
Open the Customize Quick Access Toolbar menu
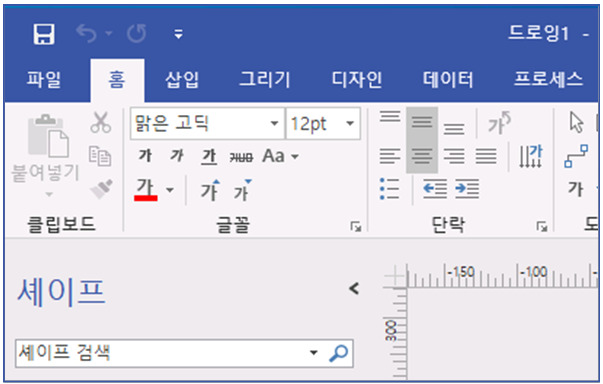click(x=178, y=34)
